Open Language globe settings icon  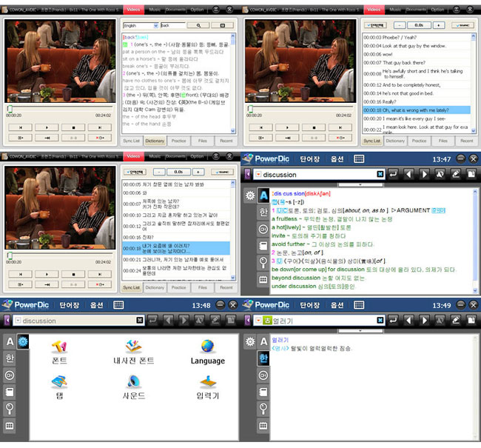click(x=208, y=352)
